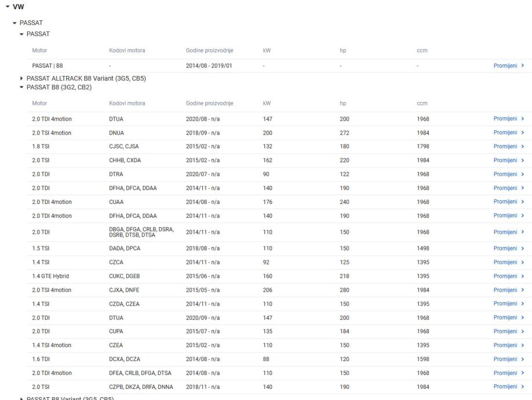Click Motor header in PASSAT B8 table
This screenshot has height=400, width=532.
click(x=39, y=103)
